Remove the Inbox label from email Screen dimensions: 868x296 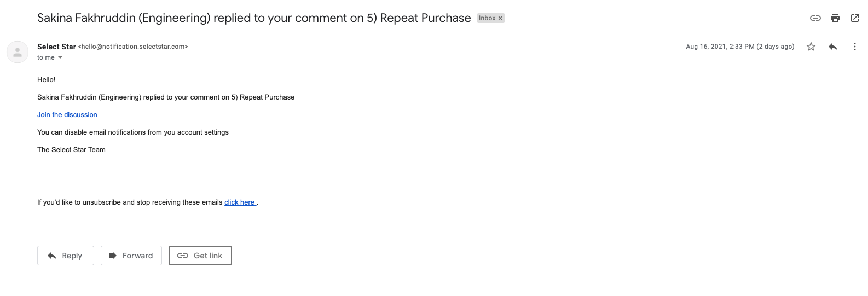500,18
